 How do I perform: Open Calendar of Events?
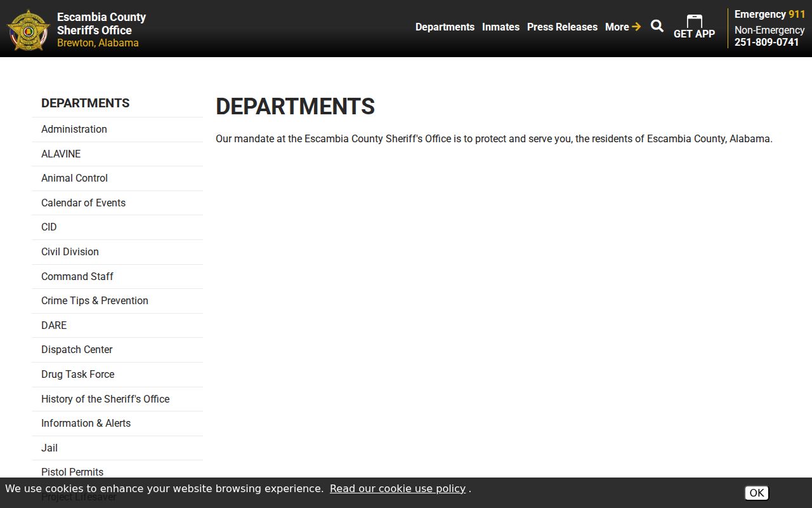pos(117,203)
